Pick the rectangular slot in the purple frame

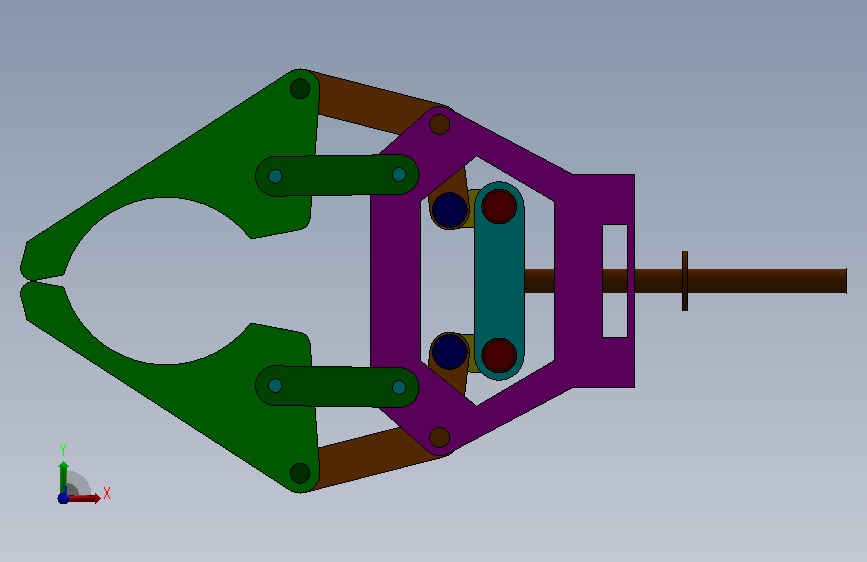[615, 281]
